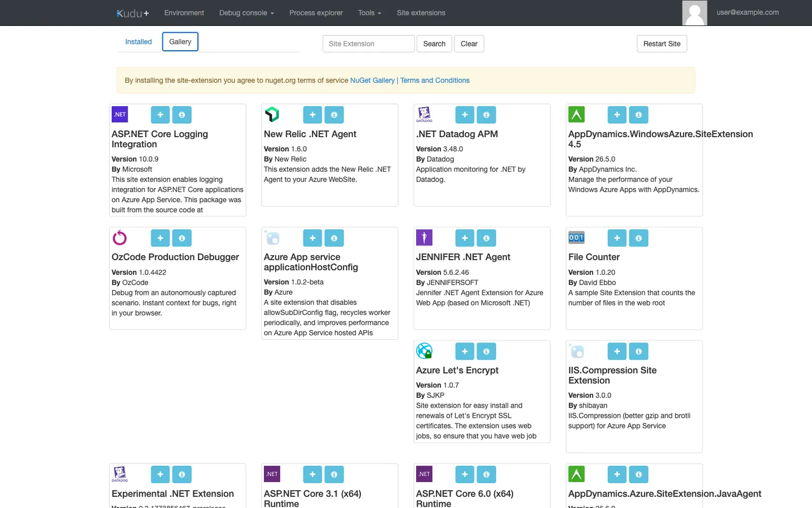Install AppDynamics.Azure.SiteExtension.JavaAgent plus icon
Image resolution: width=812 pixels, height=508 pixels.
617,474
